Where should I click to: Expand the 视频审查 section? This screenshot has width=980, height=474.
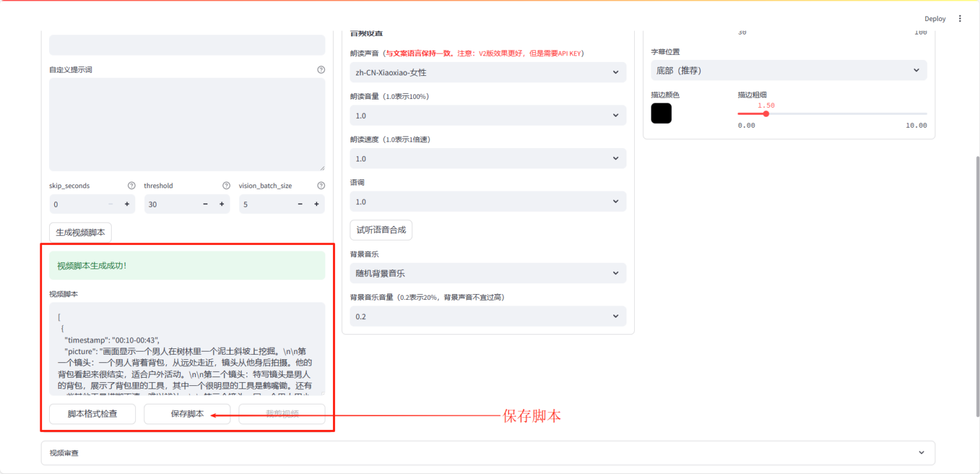(x=488, y=453)
